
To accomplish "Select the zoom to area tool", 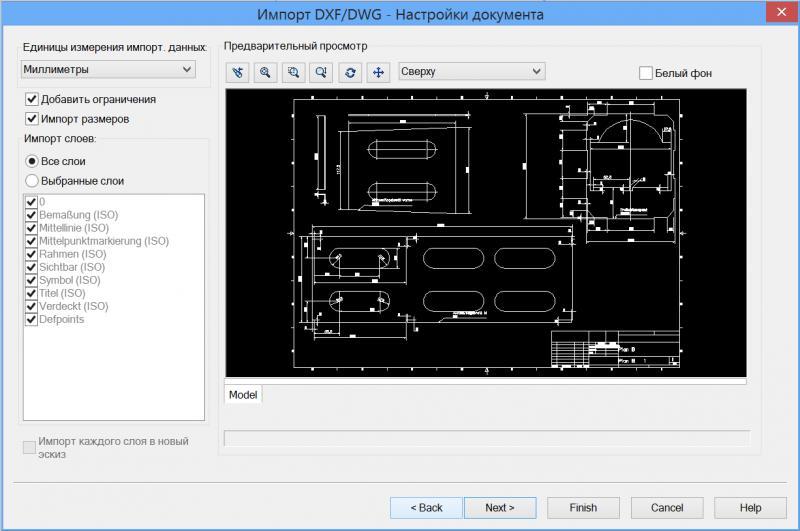I will [294, 72].
